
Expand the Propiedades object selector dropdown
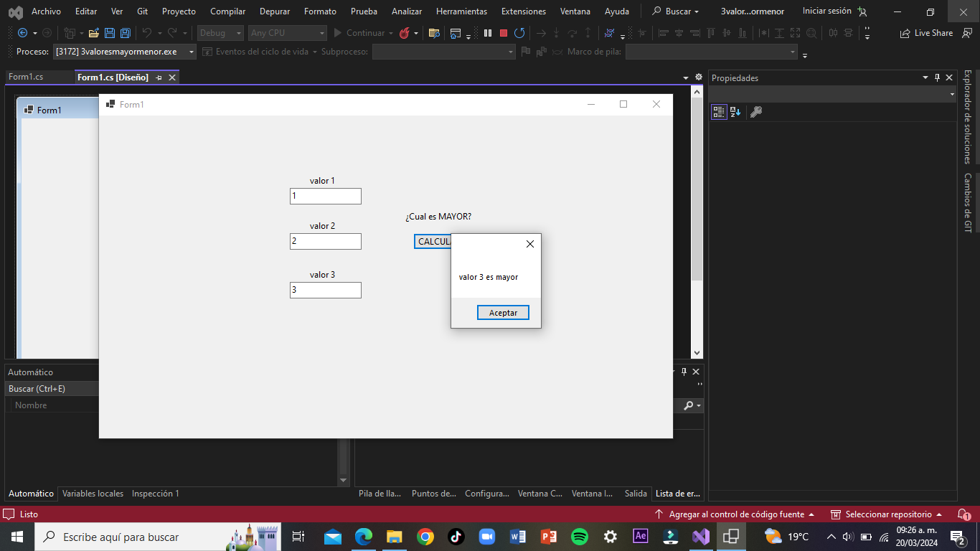coord(952,94)
